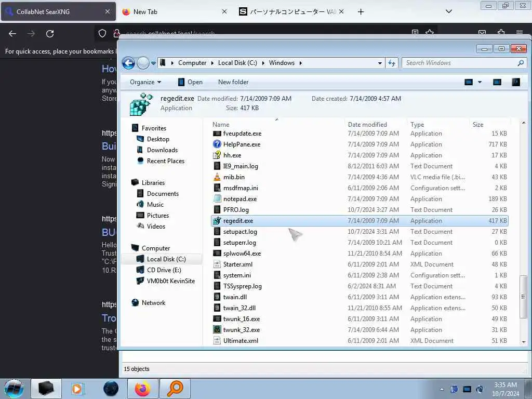The image size is (532, 399).
Task: Switch to the New Tab browser tab
Action: 175,11
